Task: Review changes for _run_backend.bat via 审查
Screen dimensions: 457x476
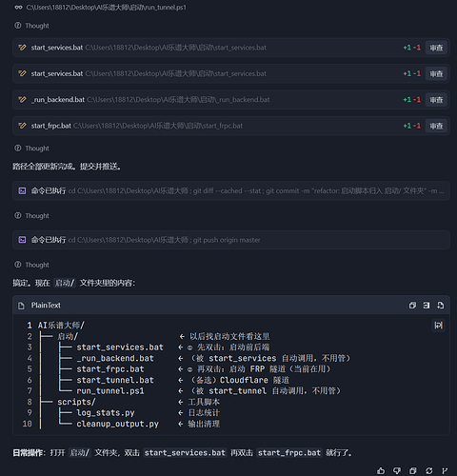Action: (436, 100)
